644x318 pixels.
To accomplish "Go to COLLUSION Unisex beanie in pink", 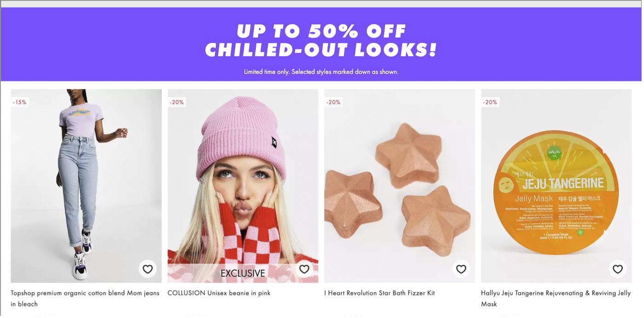I will coord(219,293).
